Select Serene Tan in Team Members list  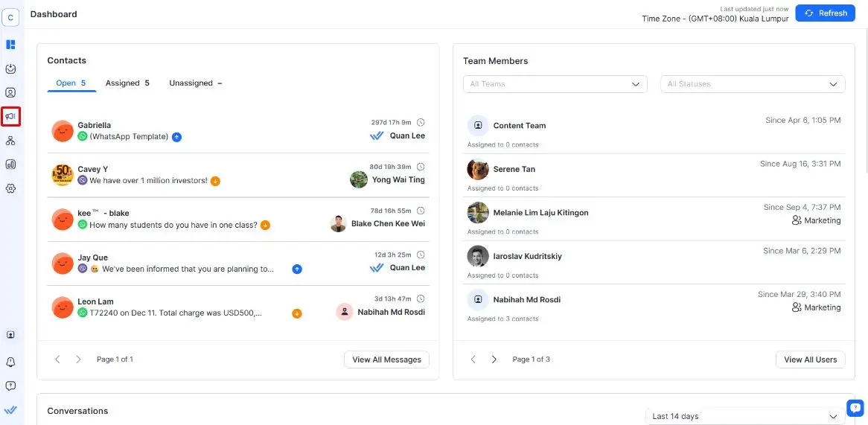(x=514, y=170)
